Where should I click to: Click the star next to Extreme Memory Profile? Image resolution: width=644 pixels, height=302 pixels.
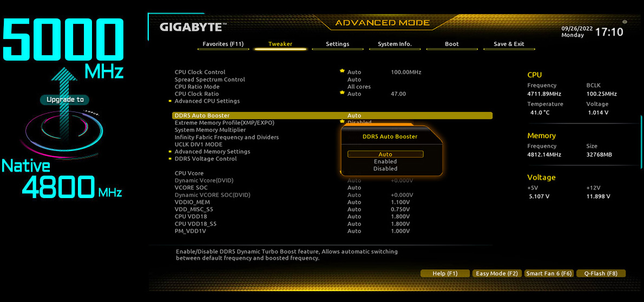[342, 122]
